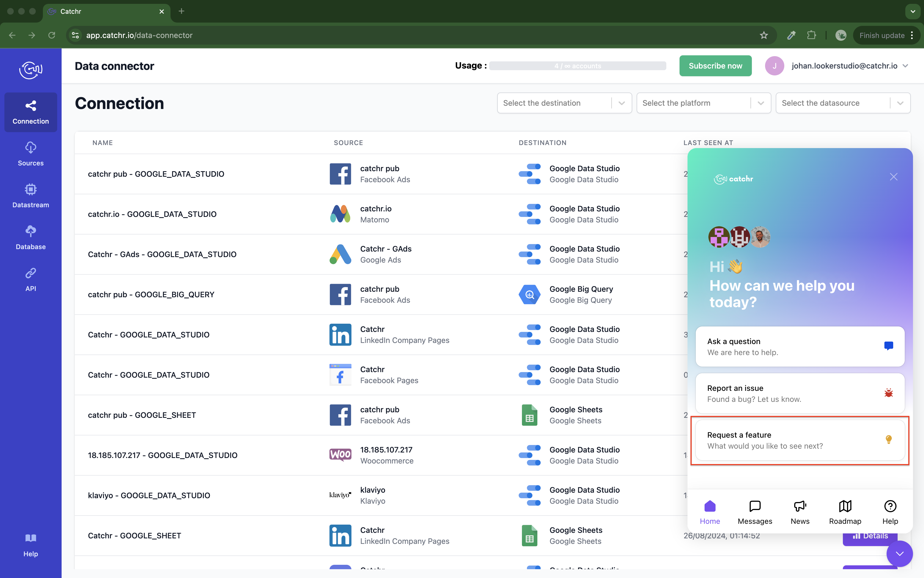The width and height of the screenshot is (924, 578).
Task: Click the Google Big Query destination icon
Action: tap(530, 294)
